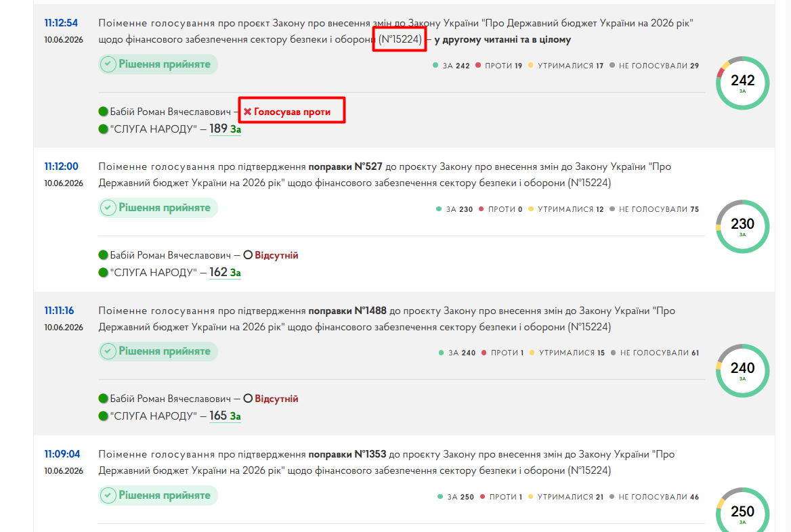This screenshot has height=532, width=791.
Task: Click empty circle icon beside 11:11:16 Відсутній
Action: pos(248,399)
